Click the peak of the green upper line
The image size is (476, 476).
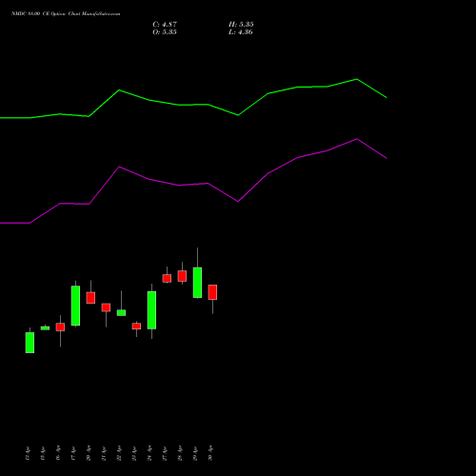point(357,79)
